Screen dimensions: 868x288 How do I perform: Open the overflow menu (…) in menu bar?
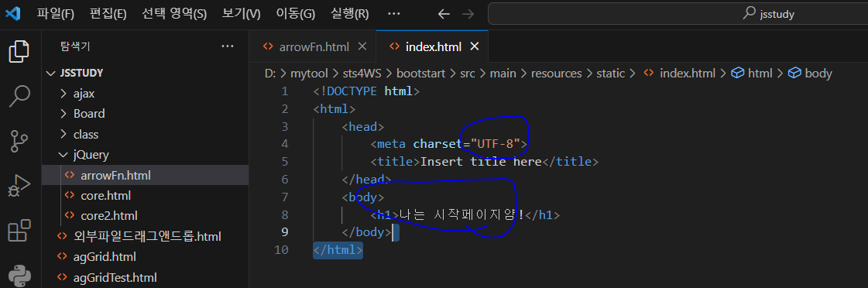(393, 14)
